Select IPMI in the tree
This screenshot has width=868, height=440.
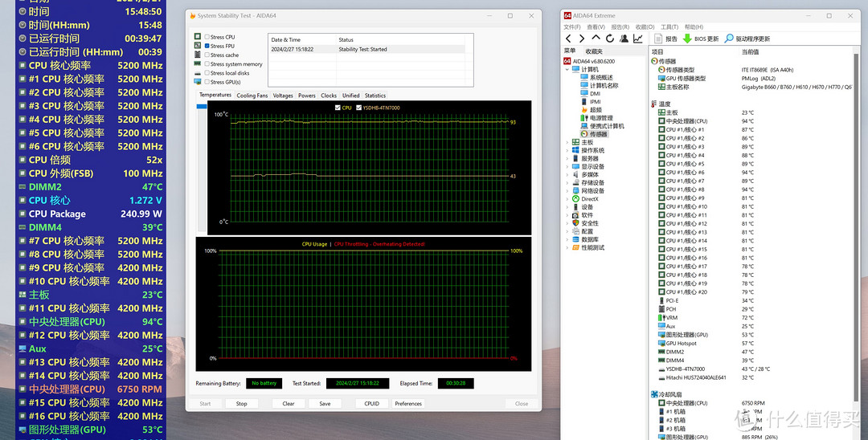591,102
